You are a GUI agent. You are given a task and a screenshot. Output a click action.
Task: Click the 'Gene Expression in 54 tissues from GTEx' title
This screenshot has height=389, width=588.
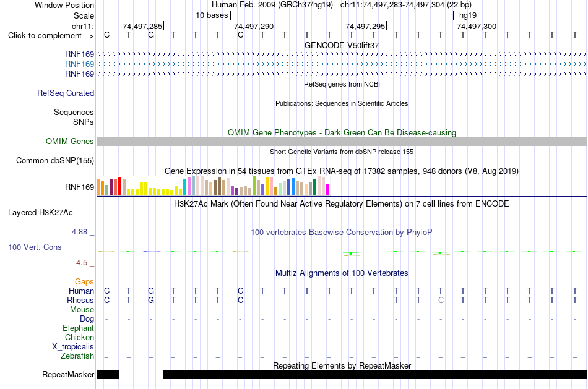[x=342, y=171]
